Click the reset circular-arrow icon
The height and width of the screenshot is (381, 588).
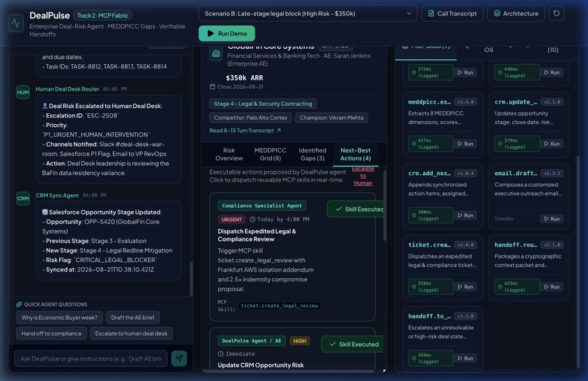pyautogui.click(x=557, y=13)
